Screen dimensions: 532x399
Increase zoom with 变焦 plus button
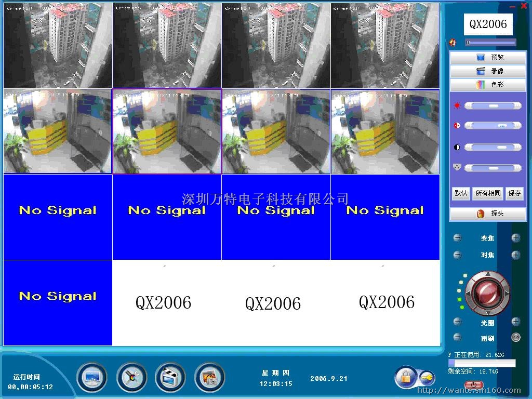(x=515, y=238)
